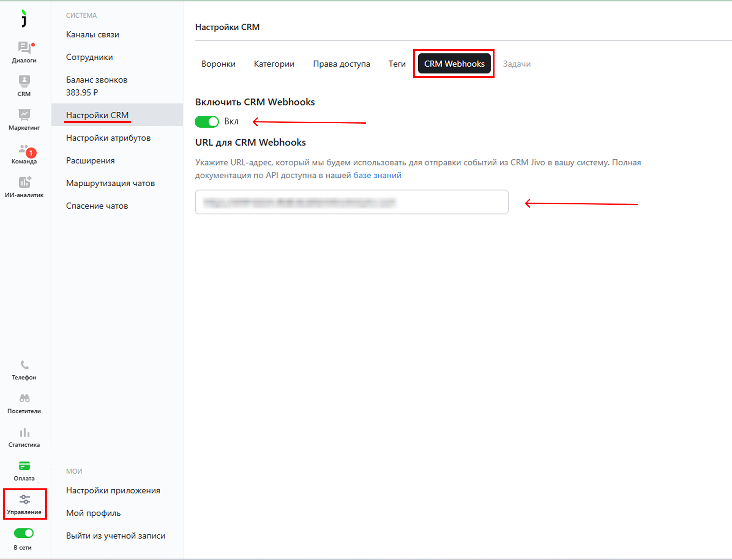Open the Диалоги chat icon

(24, 49)
